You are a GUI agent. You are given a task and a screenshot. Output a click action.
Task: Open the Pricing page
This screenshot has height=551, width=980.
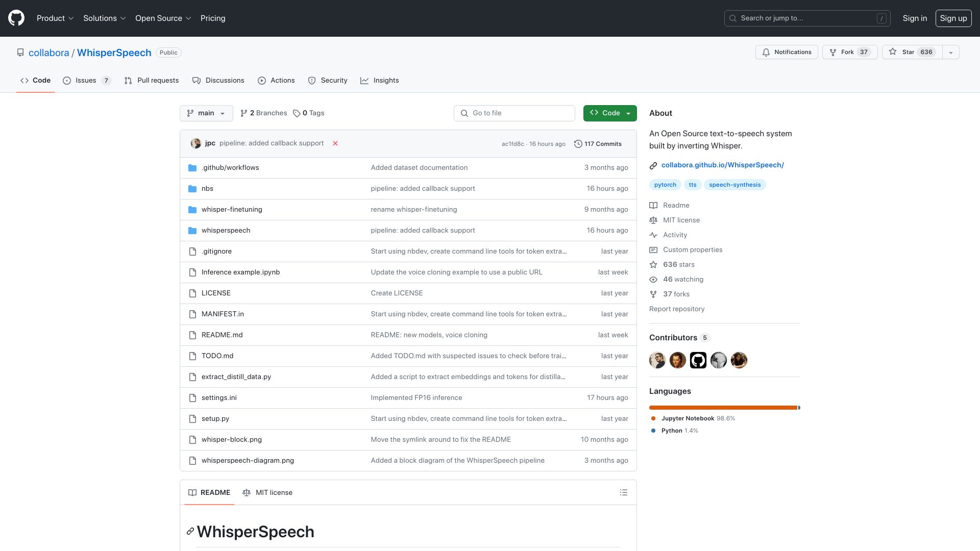tap(213, 18)
